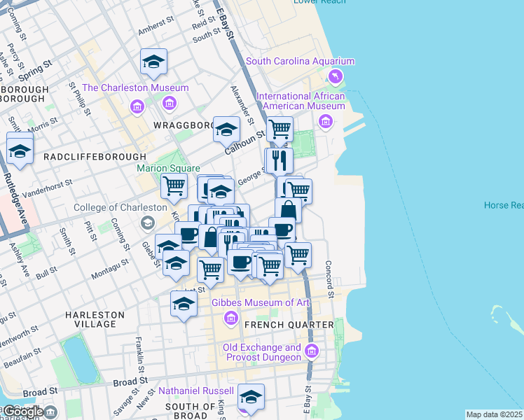Select school marker near Nathaniel Russell label

pos(251,399)
